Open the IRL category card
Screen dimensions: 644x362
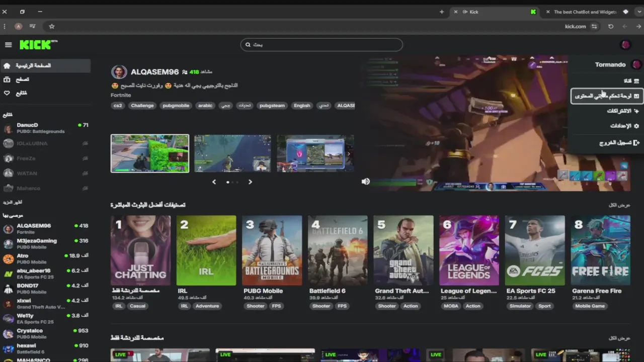point(206,250)
